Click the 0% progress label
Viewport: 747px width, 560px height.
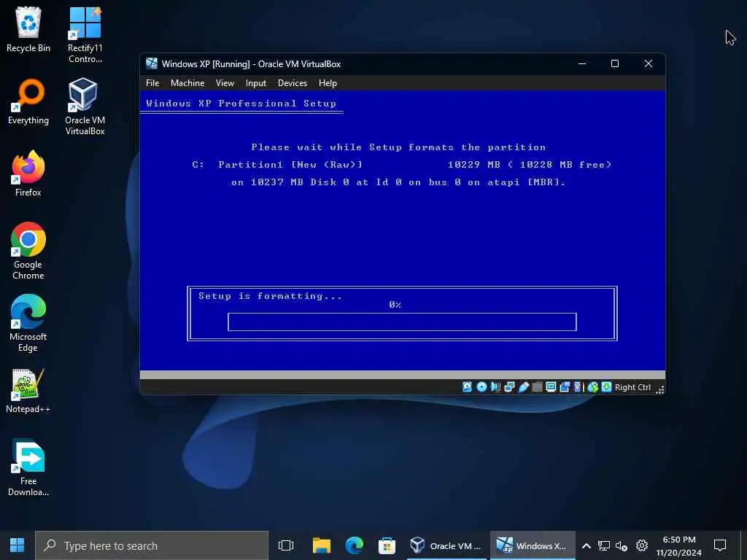tap(395, 305)
